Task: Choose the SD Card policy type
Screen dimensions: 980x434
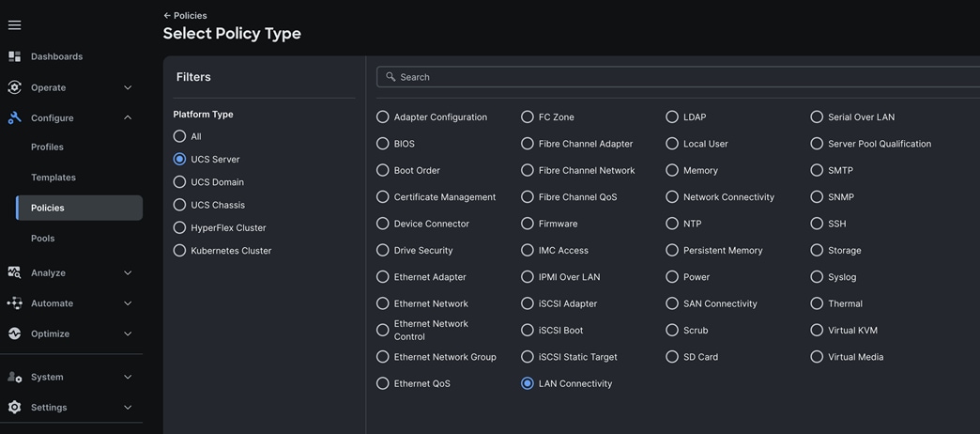Action: point(672,356)
